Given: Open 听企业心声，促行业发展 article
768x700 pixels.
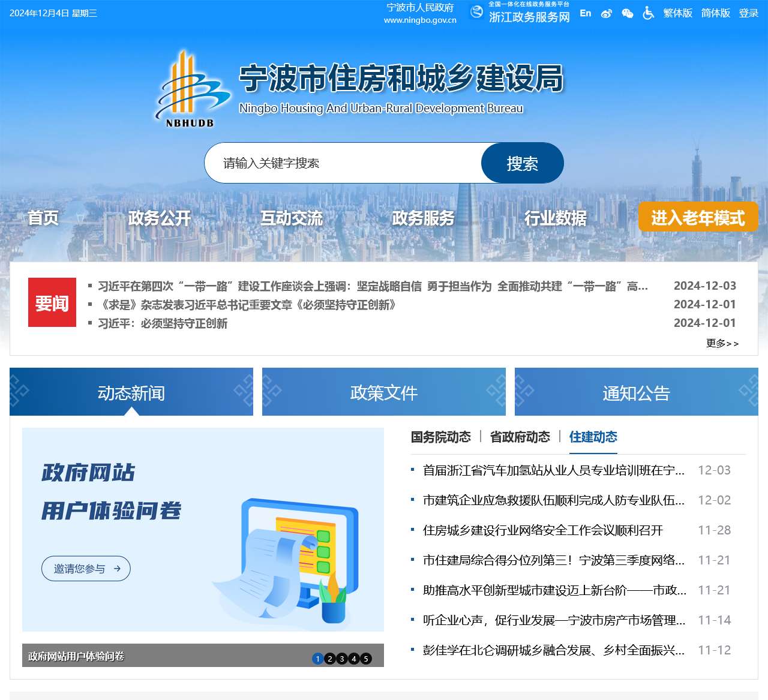Looking at the screenshot, I should pos(554,620).
